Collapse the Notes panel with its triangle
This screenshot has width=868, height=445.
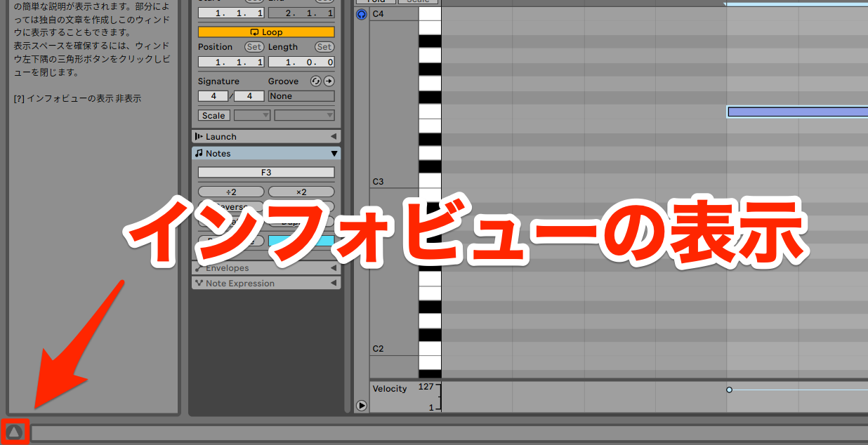334,154
